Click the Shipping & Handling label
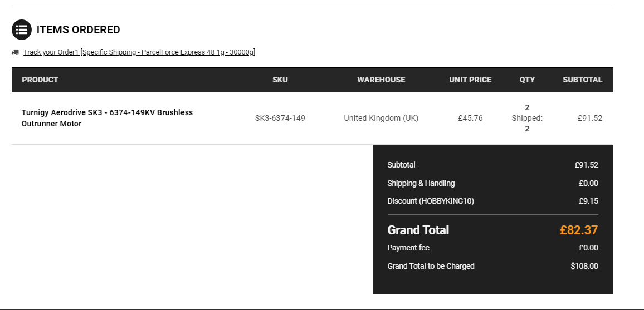The image size is (644, 310). (x=421, y=183)
